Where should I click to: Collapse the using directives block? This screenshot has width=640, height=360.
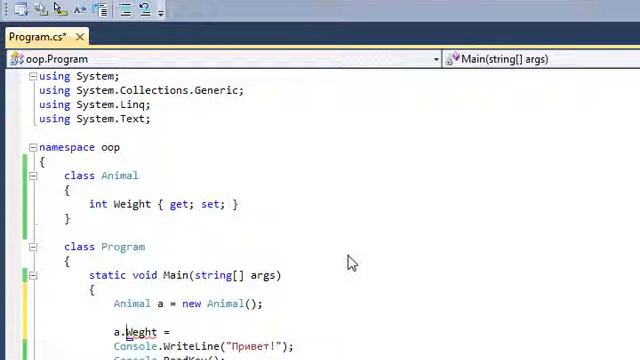click(33, 76)
